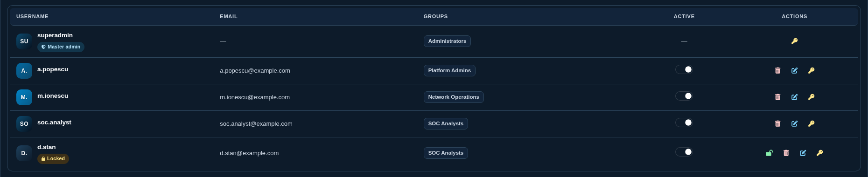The height and width of the screenshot is (177, 868).
Task: Click the M. avatar for m.ionescu
Action: 24,97
